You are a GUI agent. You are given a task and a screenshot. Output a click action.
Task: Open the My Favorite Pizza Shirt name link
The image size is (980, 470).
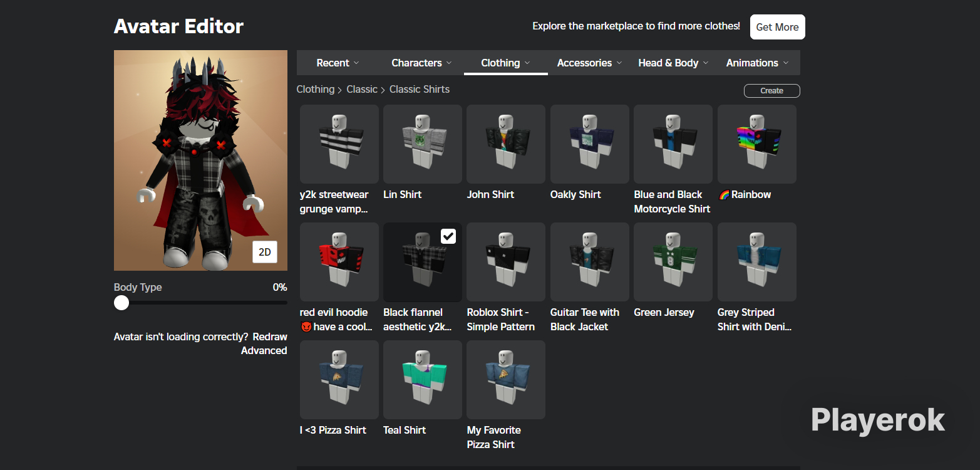point(494,437)
